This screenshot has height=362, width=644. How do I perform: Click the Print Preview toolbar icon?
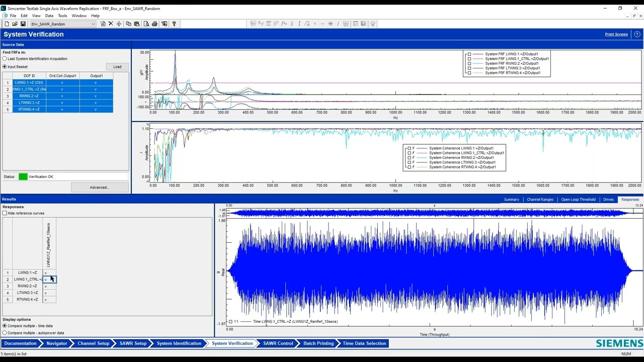146,24
